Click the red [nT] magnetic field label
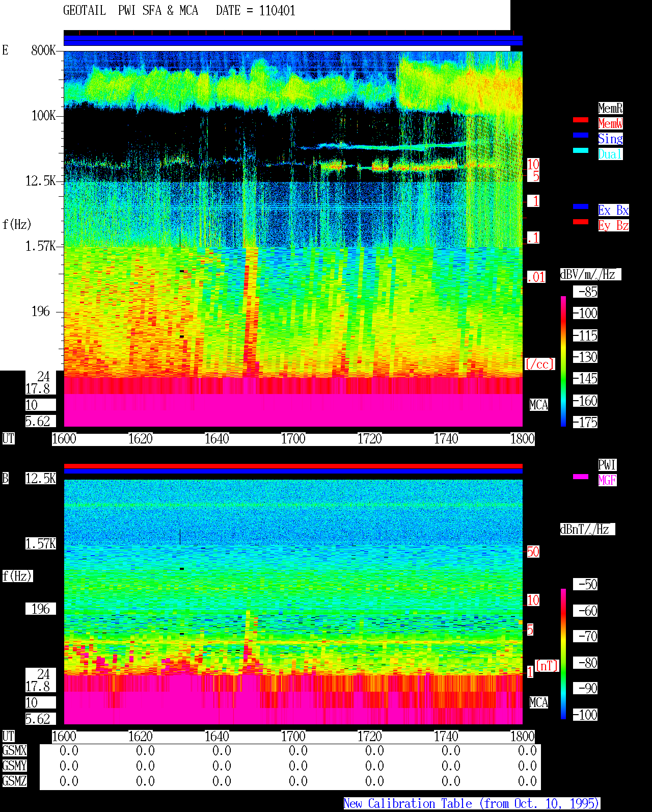This screenshot has height=812, width=652. click(547, 666)
